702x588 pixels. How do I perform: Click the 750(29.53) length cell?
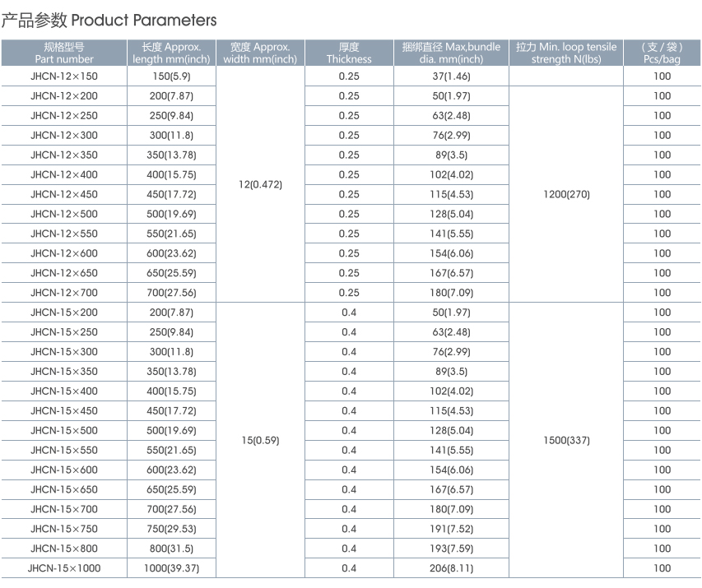(171, 529)
